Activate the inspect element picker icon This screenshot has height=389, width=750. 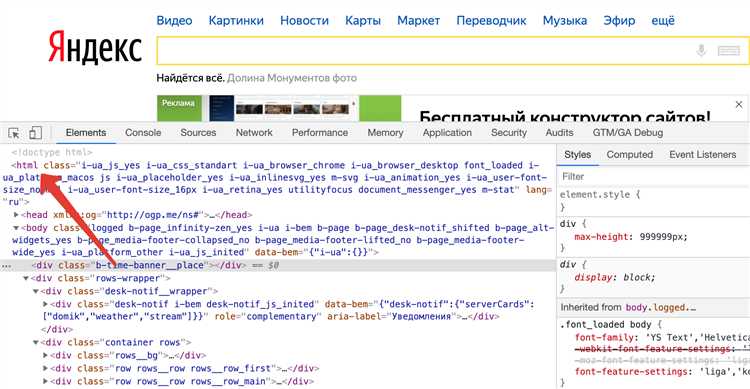coord(14,133)
